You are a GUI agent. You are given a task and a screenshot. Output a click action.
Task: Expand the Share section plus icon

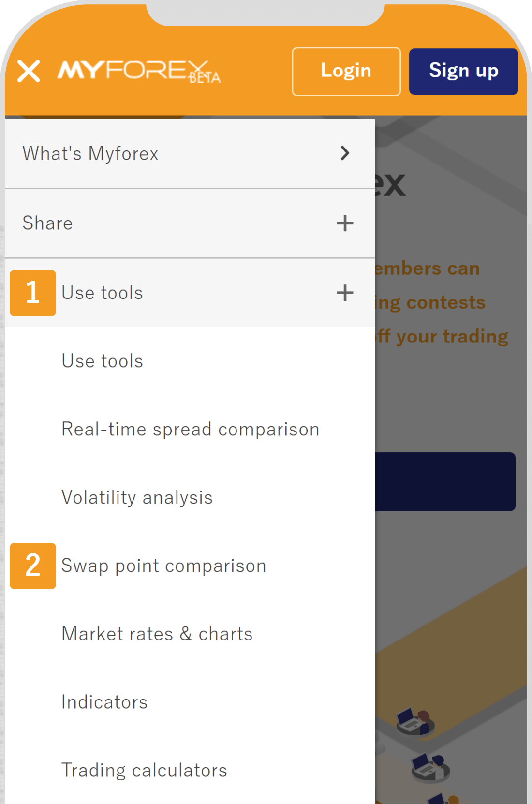click(345, 223)
